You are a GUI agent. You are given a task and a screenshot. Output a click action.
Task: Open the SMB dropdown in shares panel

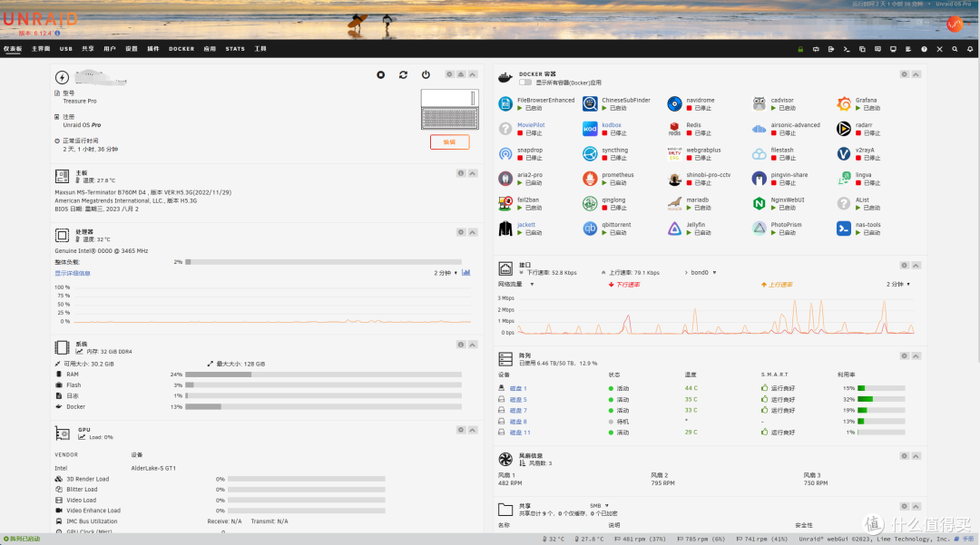tap(599, 506)
